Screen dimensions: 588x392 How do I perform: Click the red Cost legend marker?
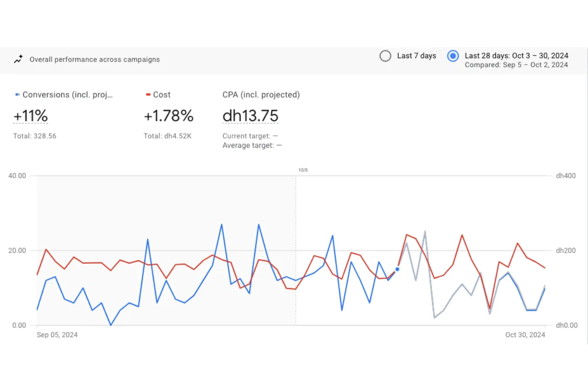(x=148, y=95)
